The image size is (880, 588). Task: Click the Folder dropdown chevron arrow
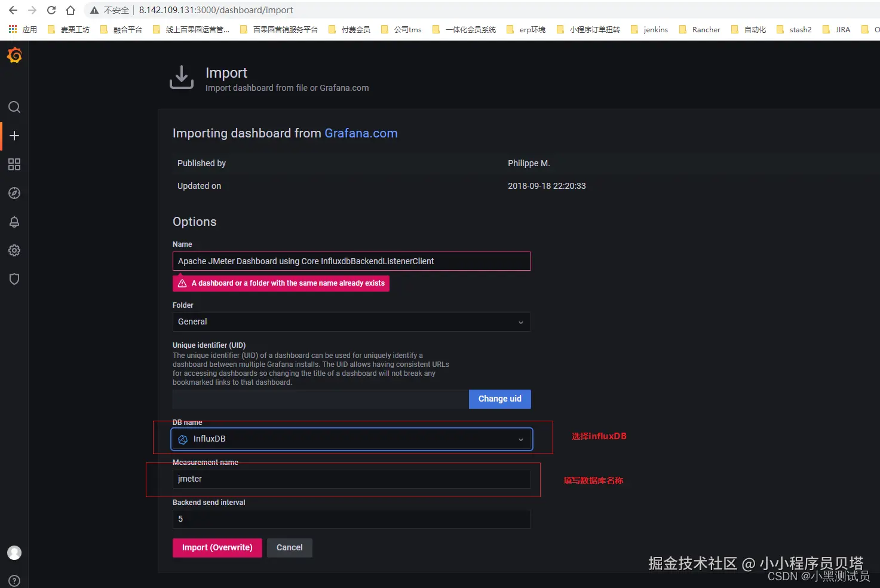click(x=520, y=322)
